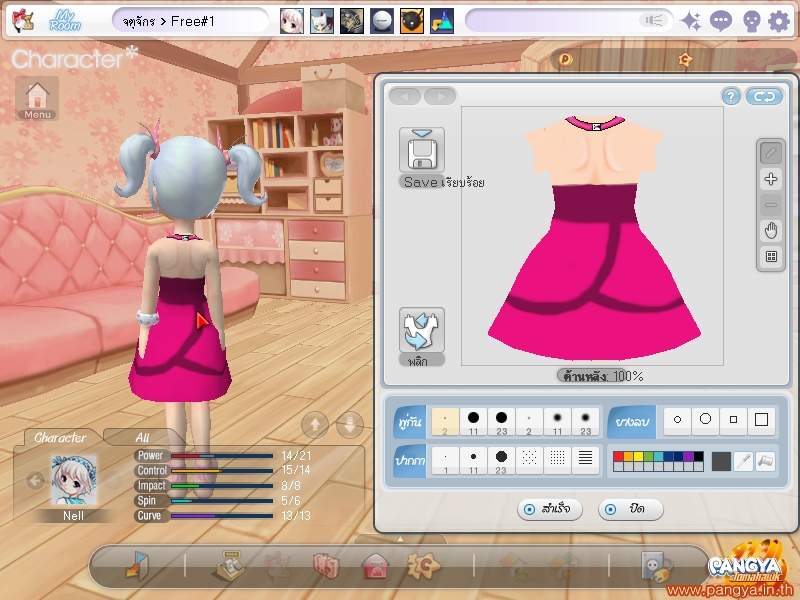Select the size 11 pen

[473, 460]
